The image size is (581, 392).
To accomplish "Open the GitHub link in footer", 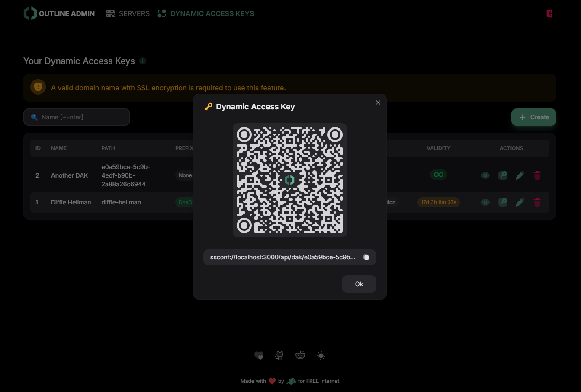I will click(x=279, y=356).
